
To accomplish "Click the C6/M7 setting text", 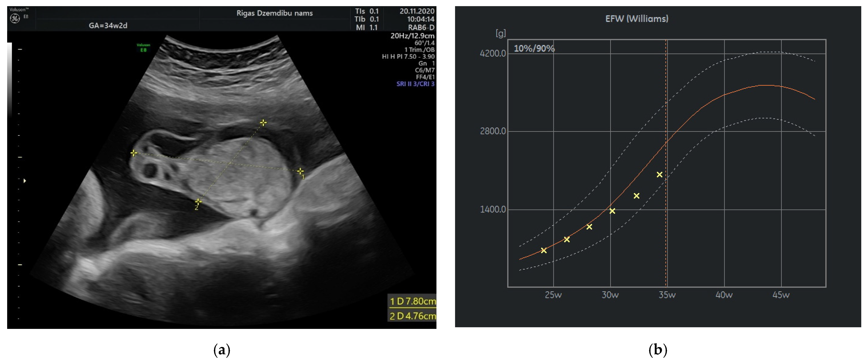I will pyautogui.click(x=425, y=70).
